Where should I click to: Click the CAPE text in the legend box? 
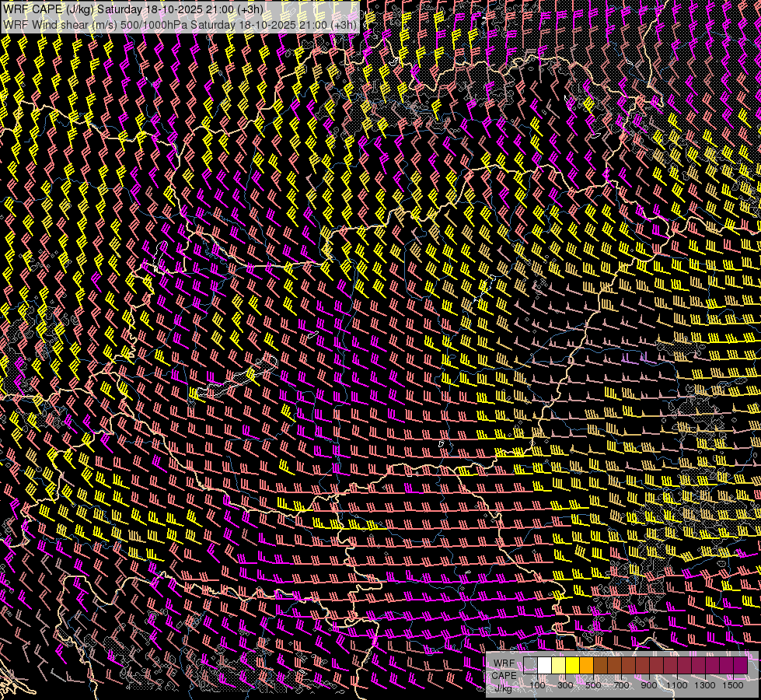(504, 675)
